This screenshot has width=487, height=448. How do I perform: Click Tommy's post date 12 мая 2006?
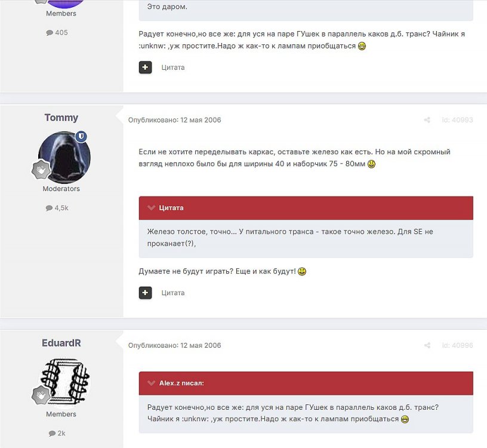[201, 120]
